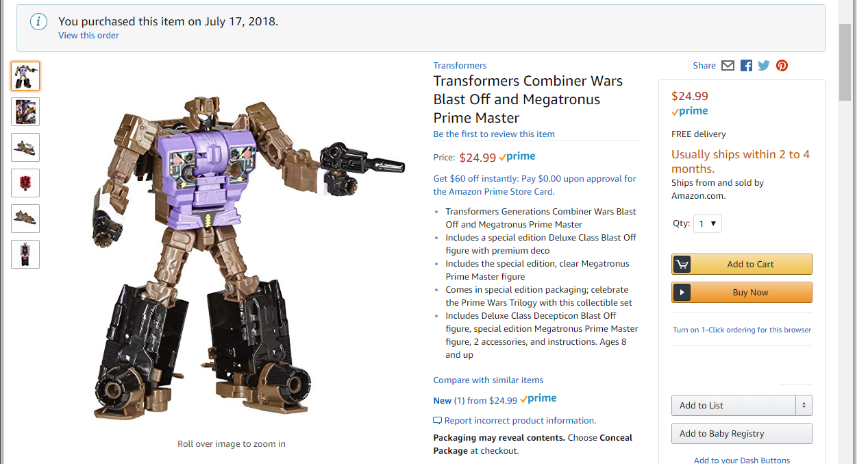Click the play icon on Buy Now
Screen dimensions: 868x464
[682, 293]
